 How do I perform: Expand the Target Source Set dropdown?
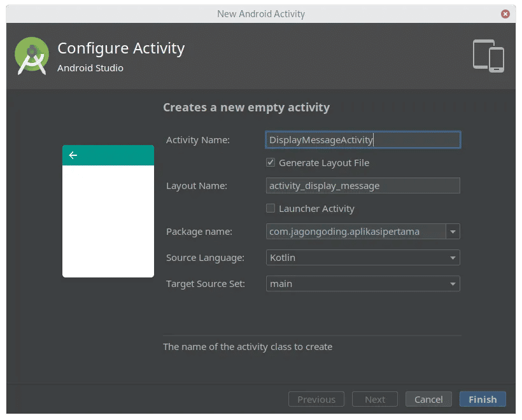tap(363, 284)
